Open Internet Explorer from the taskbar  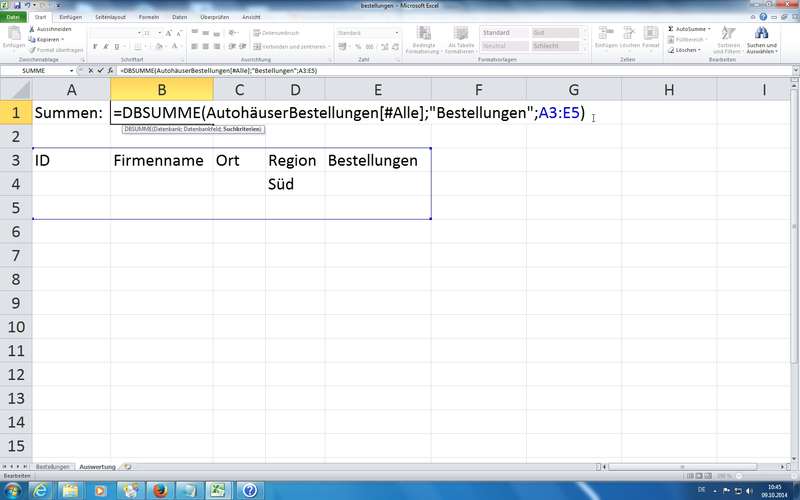[40, 490]
